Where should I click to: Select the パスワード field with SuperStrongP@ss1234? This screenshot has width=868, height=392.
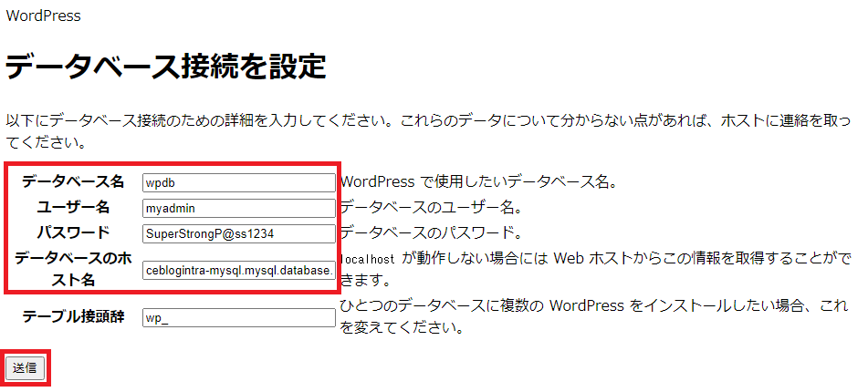239,234
